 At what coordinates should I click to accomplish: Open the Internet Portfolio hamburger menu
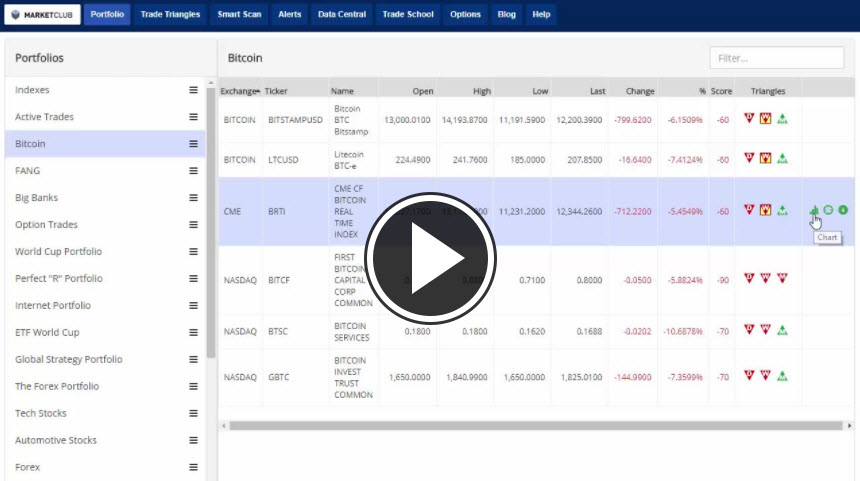click(194, 305)
